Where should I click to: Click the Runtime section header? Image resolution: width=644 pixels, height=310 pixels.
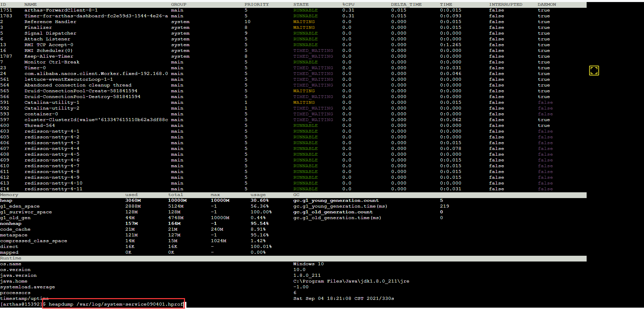[11, 258]
